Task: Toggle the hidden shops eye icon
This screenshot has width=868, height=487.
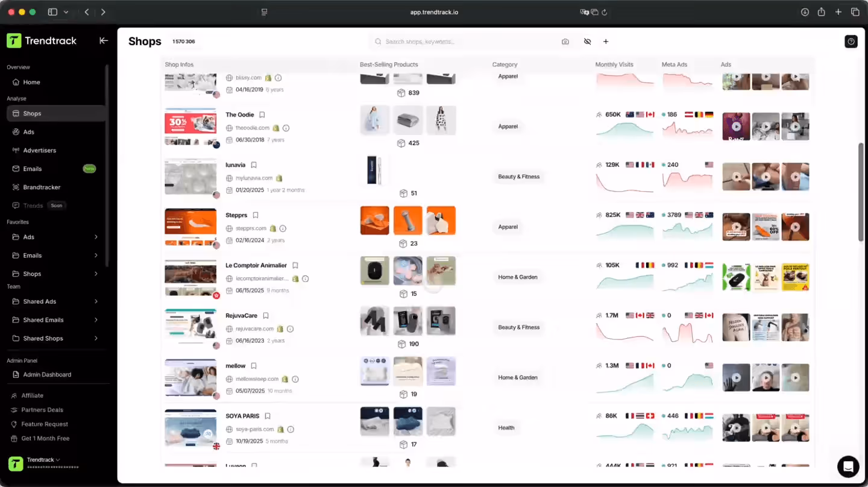Action: (x=587, y=41)
